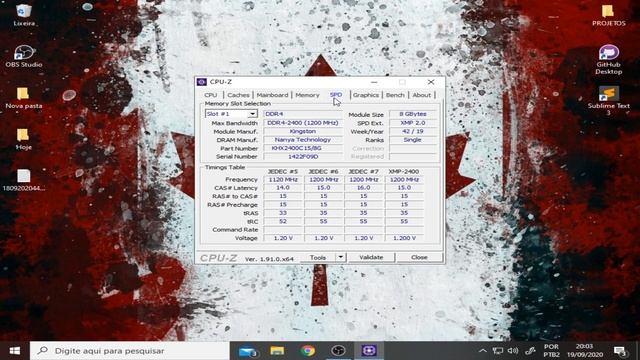Select the SPD tab
This screenshot has width=640, height=360.
pyautogui.click(x=336, y=95)
